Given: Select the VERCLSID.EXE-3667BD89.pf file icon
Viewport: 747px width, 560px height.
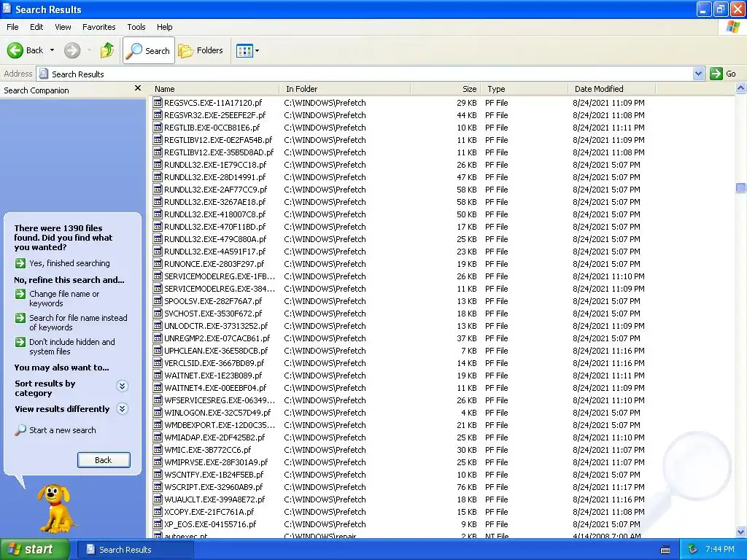Looking at the screenshot, I should (158, 363).
